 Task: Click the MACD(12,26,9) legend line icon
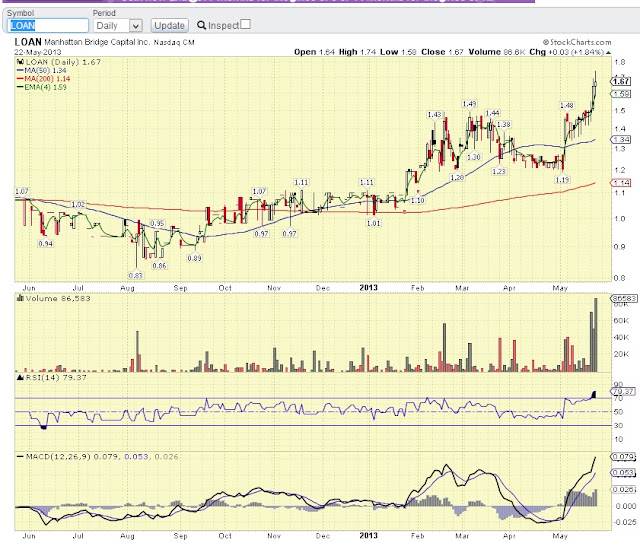(20, 456)
